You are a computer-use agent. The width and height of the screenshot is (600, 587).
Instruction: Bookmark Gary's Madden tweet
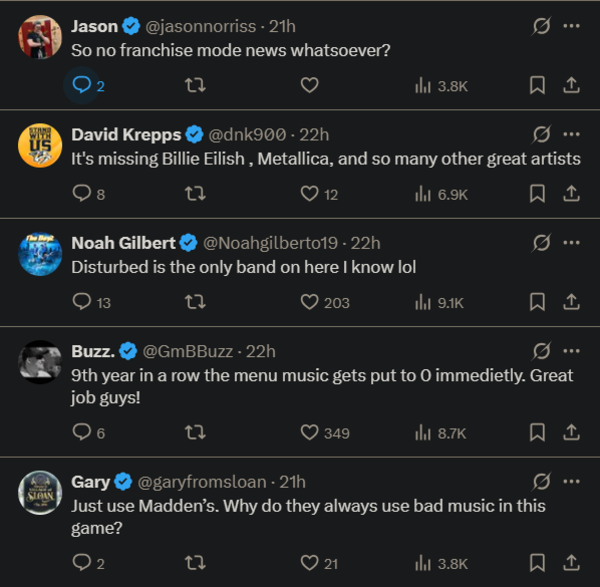tap(538, 563)
